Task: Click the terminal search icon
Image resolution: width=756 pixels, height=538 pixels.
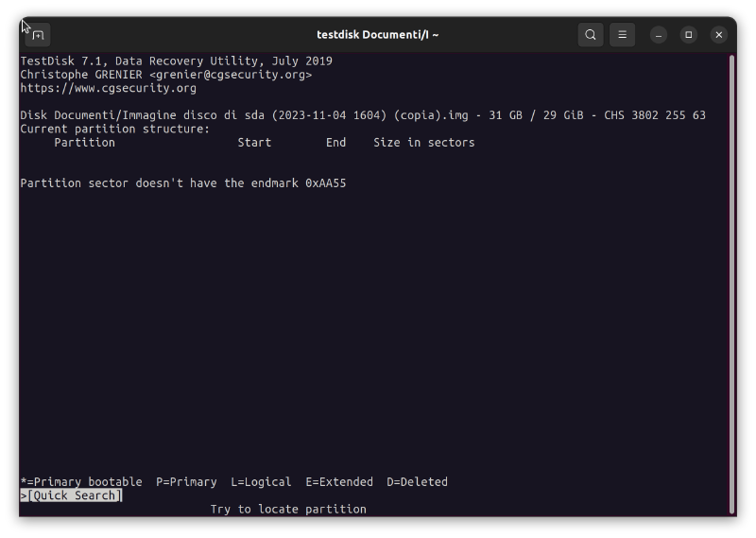Action: (x=591, y=35)
